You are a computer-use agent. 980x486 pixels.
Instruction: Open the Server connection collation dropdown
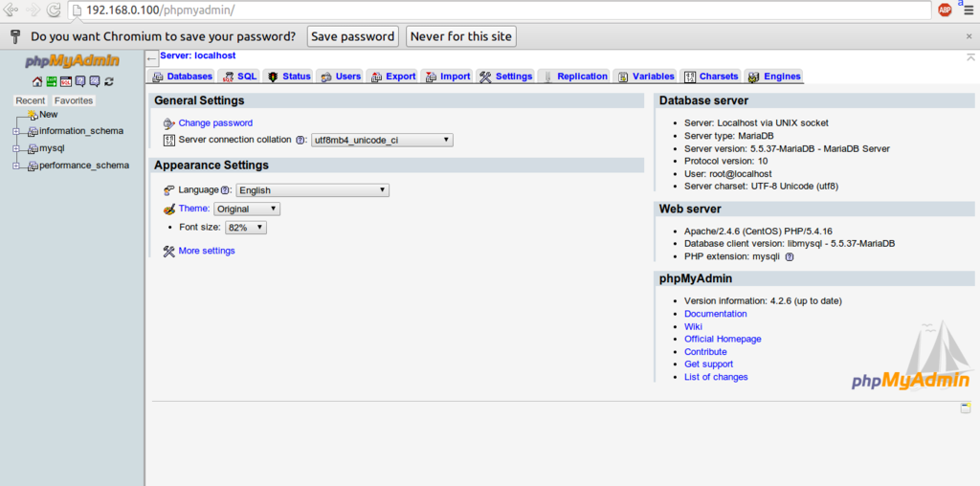pyautogui.click(x=382, y=140)
